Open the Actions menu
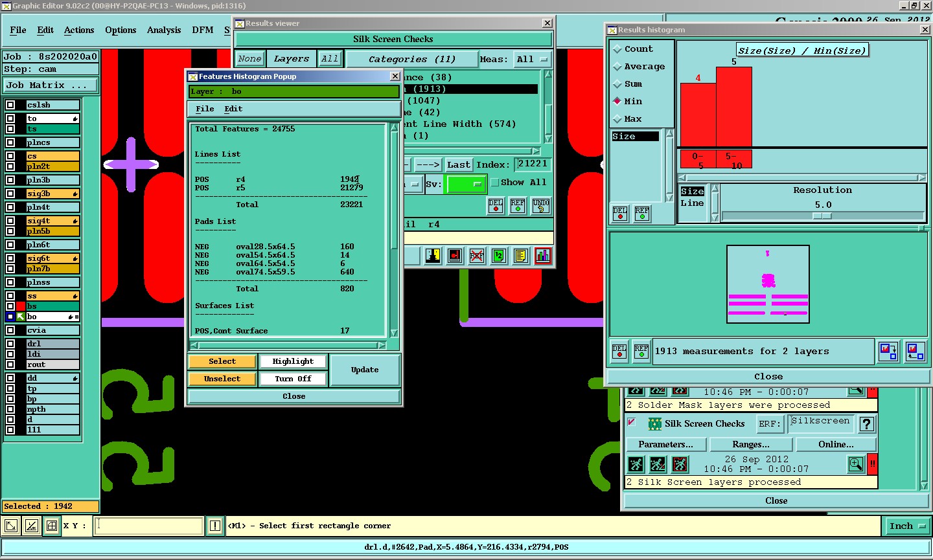The width and height of the screenshot is (933, 560). click(79, 30)
